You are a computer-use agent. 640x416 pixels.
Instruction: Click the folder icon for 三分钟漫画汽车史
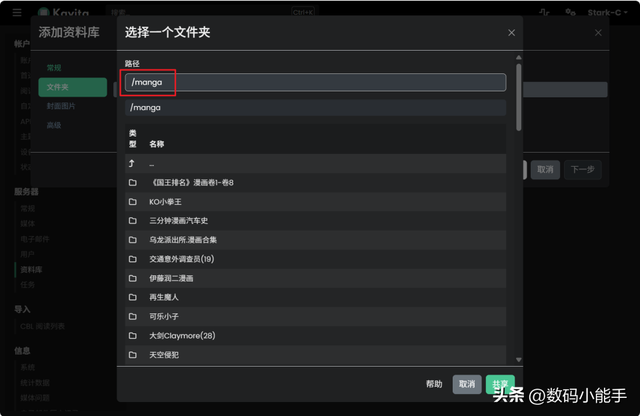tap(133, 220)
